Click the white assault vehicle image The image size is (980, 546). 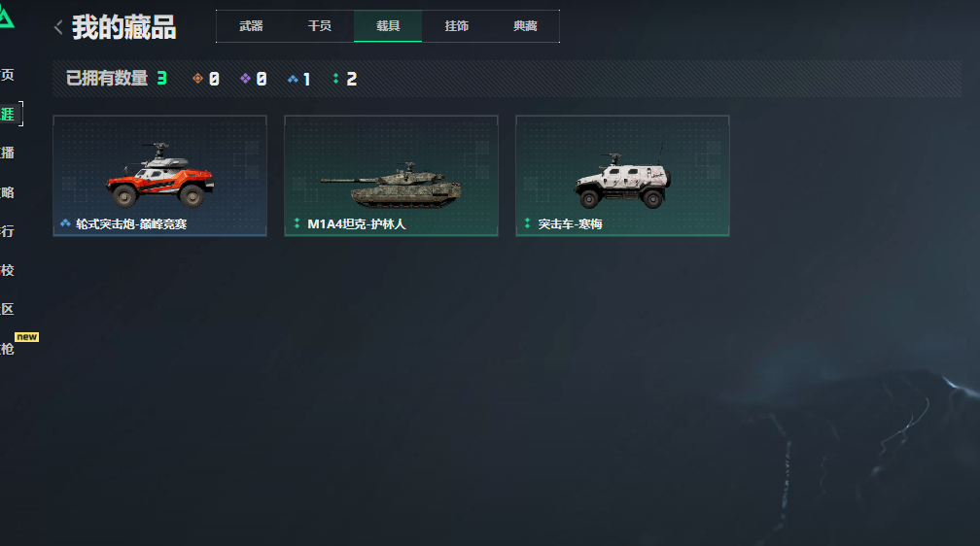(x=622, y=181)
